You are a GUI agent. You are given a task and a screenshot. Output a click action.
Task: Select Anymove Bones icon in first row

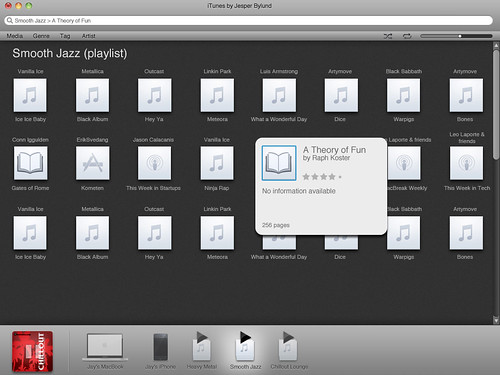(x=466, y=95)
